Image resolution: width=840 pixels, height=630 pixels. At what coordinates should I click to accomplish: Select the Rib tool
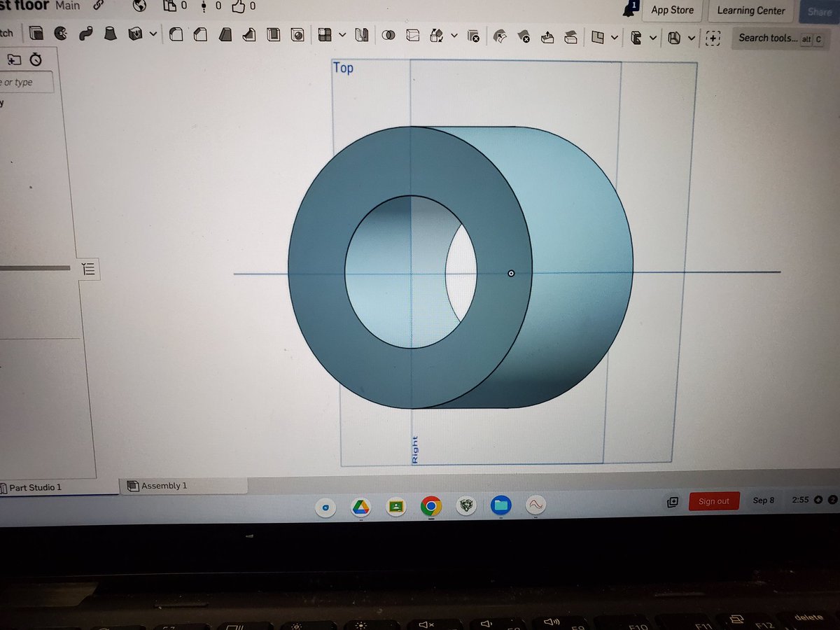pos(249,34)
